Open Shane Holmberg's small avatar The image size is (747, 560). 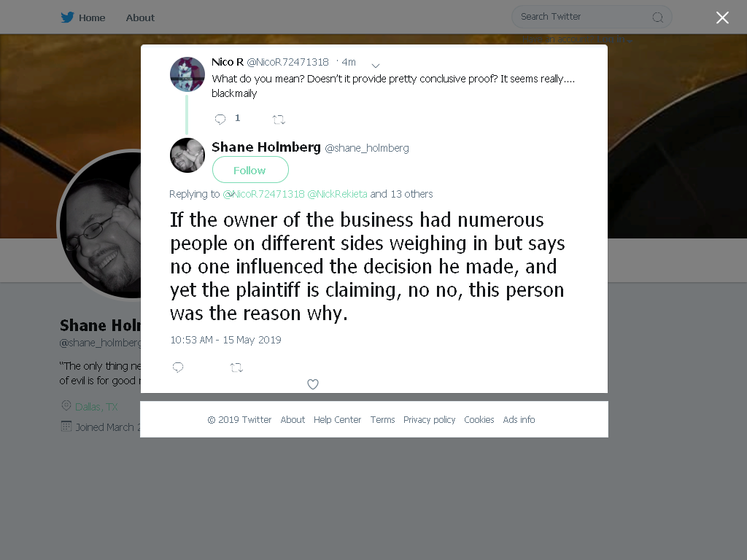[187, 155]
